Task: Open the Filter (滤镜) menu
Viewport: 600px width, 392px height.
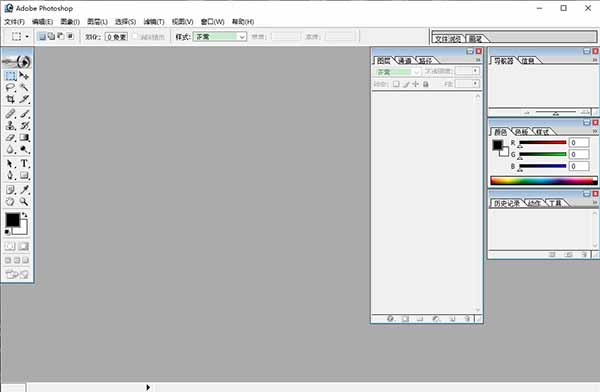Action: click(154, 22)
